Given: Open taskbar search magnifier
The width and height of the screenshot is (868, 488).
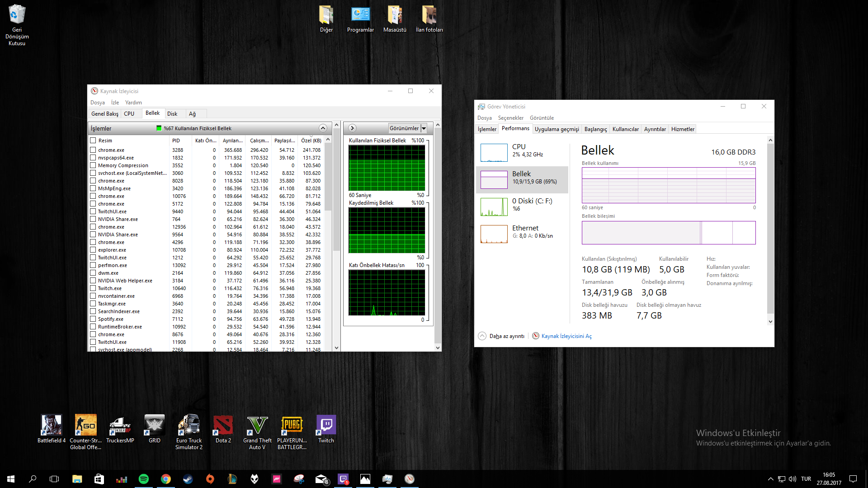Looking at the screenshot, I should [x=33, y=479].
